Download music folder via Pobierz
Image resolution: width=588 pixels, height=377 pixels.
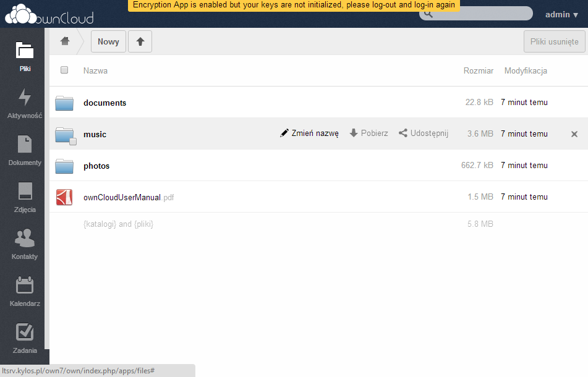point(369,133)
